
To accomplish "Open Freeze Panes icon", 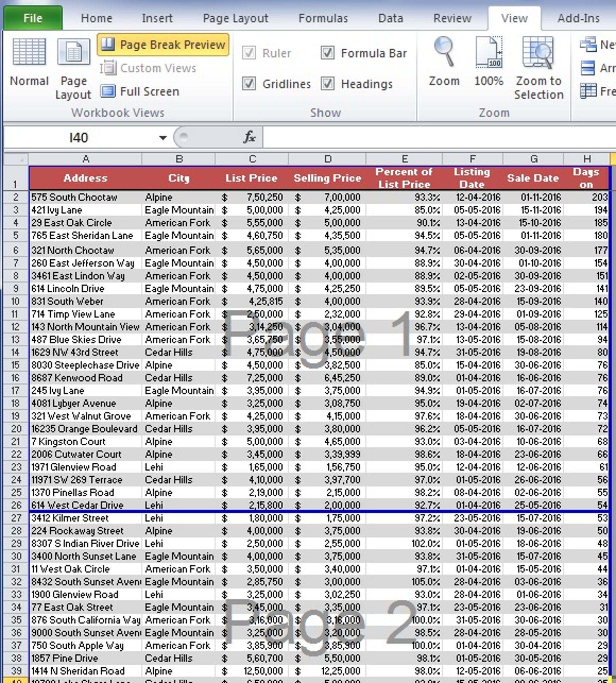I will [x=588, y=91].
